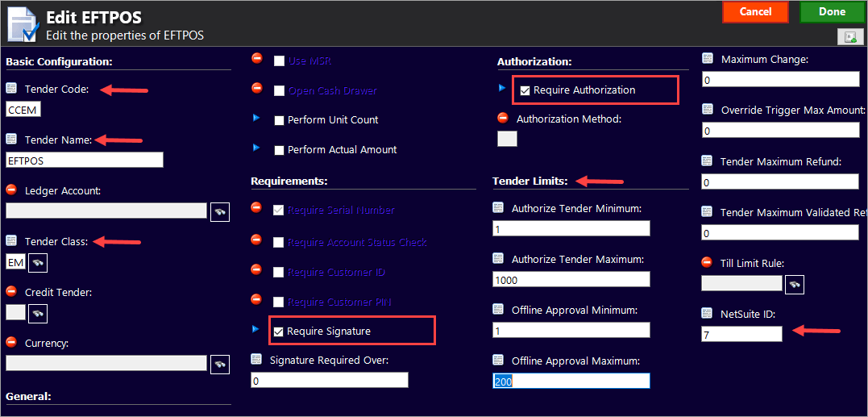This screenshot has height=417, width=868.
Task: Click into the NetSuite ID field
Action: coord(741,334)
